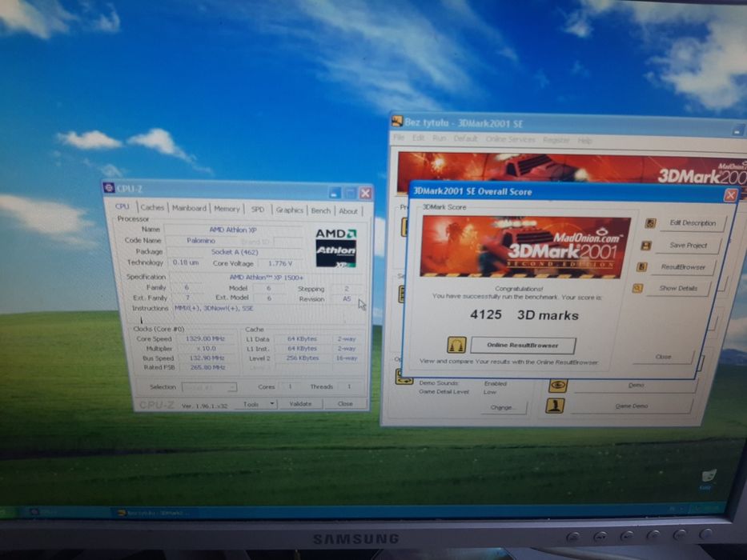Open the ResultBrowser button
Viewport: 747px width, 560px height.
pos(683,267)
